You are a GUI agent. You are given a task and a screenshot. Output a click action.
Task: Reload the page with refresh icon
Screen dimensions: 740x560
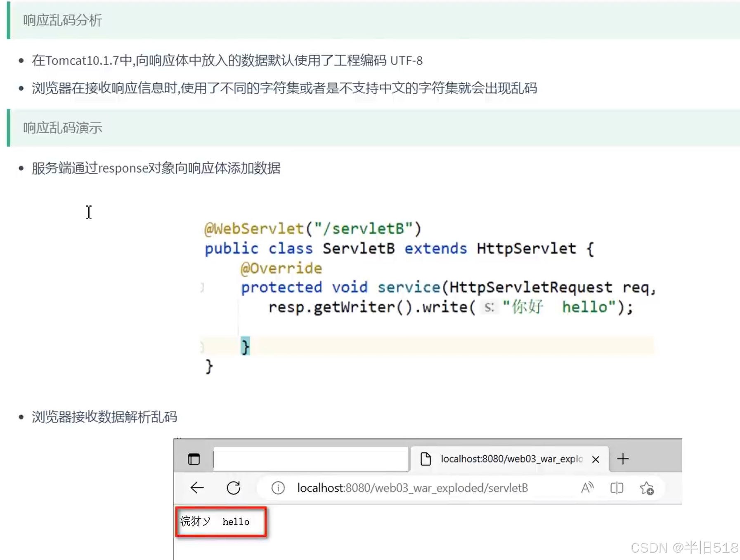coord(234,488)
